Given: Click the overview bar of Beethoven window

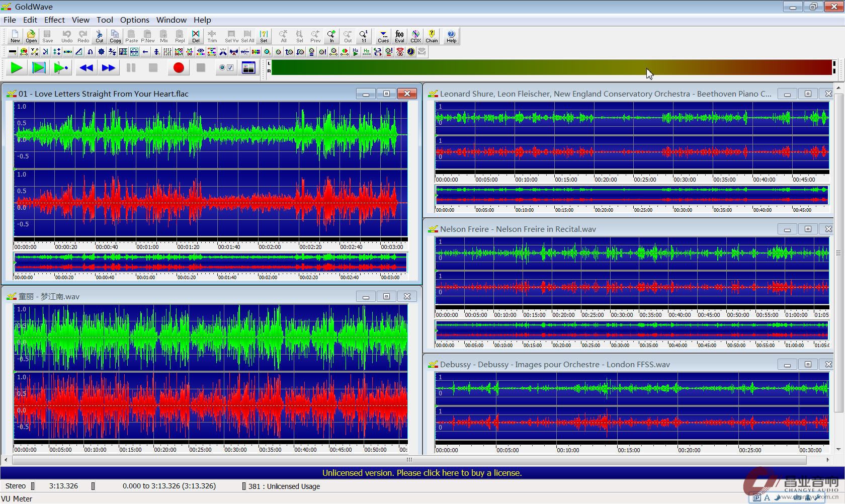Looking at the screenshot, I should (632, 195).
